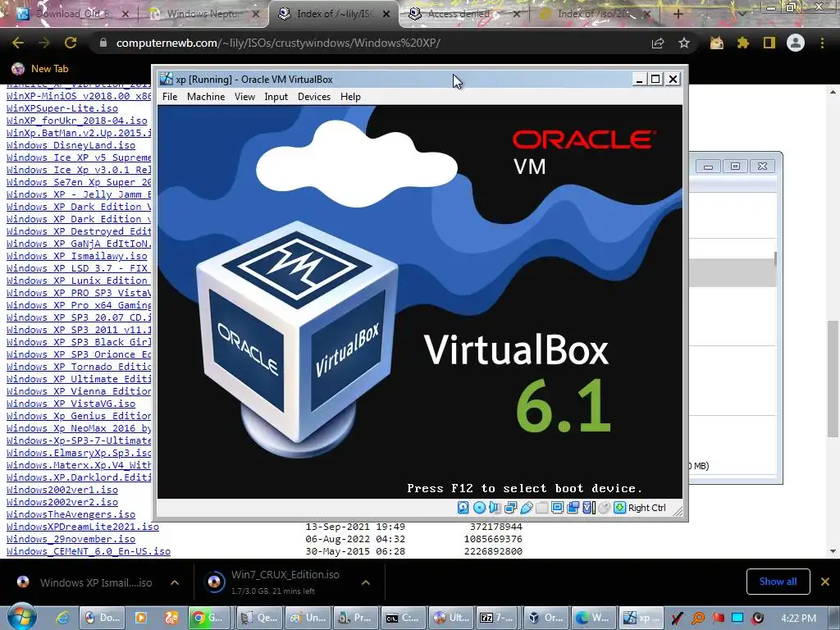This screenshot has height=630, width=840.
Task: Click the recording icon in VirtualBox status bar
Action: pos(573,507)
